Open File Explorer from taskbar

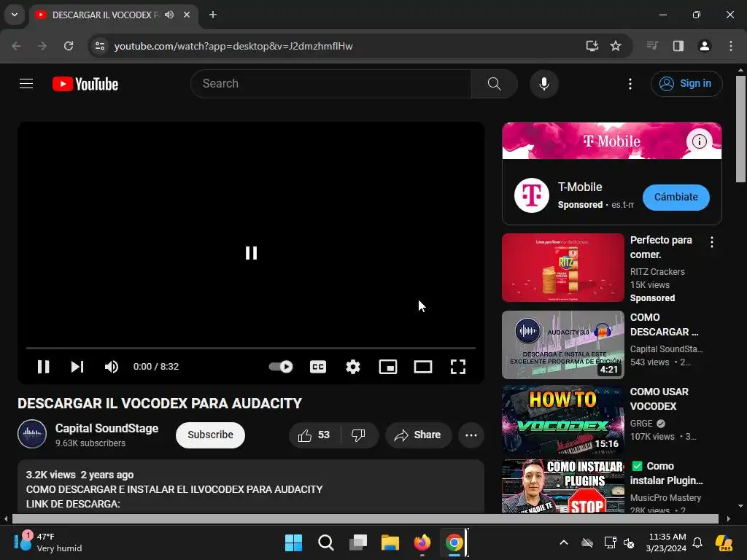390,542
